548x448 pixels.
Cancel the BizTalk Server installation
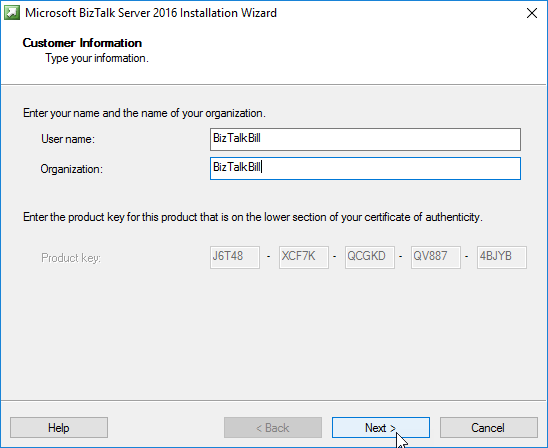(489, 427)
